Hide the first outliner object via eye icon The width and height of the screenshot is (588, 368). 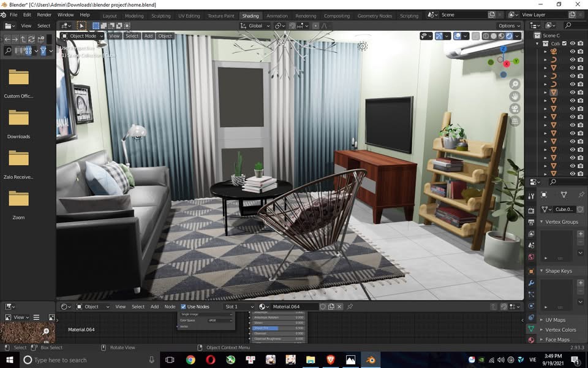click(573, 52)
